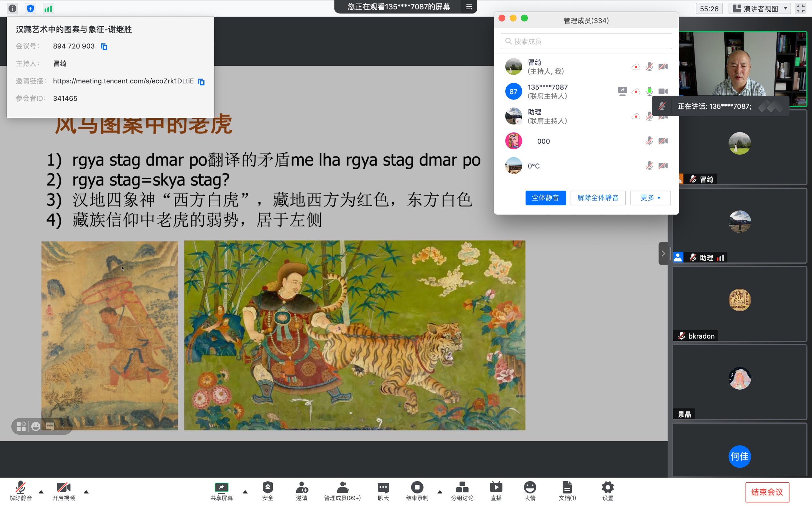Image resolution: width=812 pixels, height=507 pixels.
Task: Open the Speaker view dropdown
Action: [x=760, y=9]
